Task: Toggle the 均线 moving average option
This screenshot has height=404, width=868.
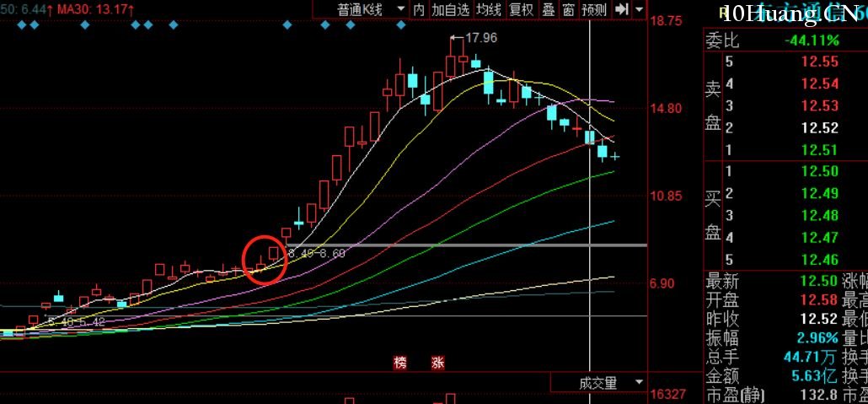Action: coord(490,9)
